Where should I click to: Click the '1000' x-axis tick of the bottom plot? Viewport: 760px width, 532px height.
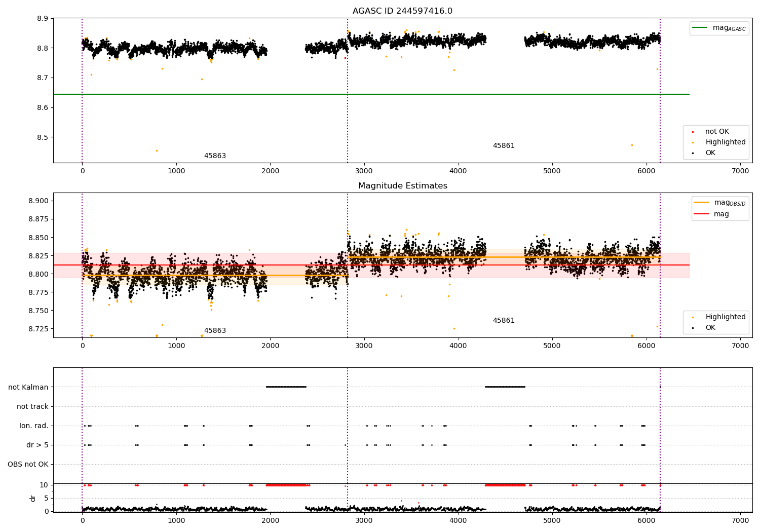tap(176, 520)
